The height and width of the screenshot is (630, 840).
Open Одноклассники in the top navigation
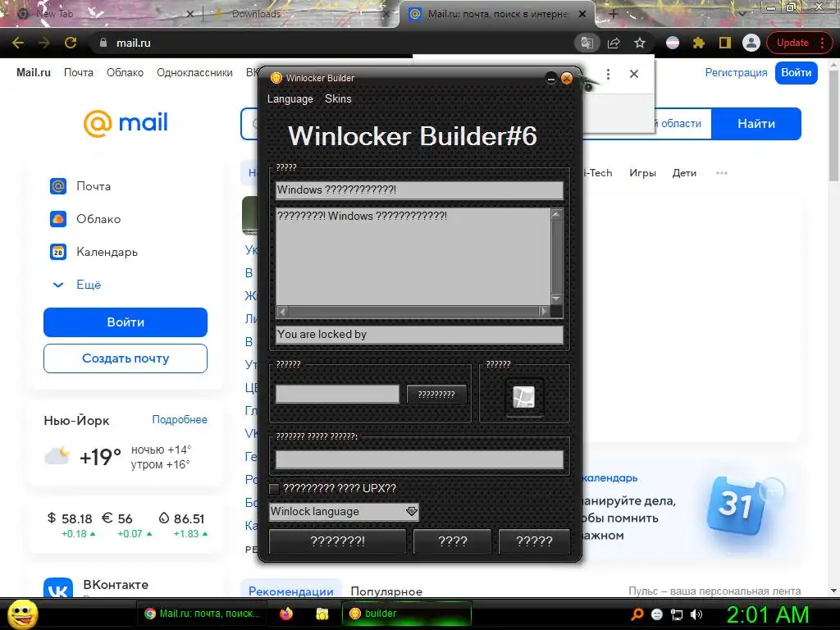point(194,72)
